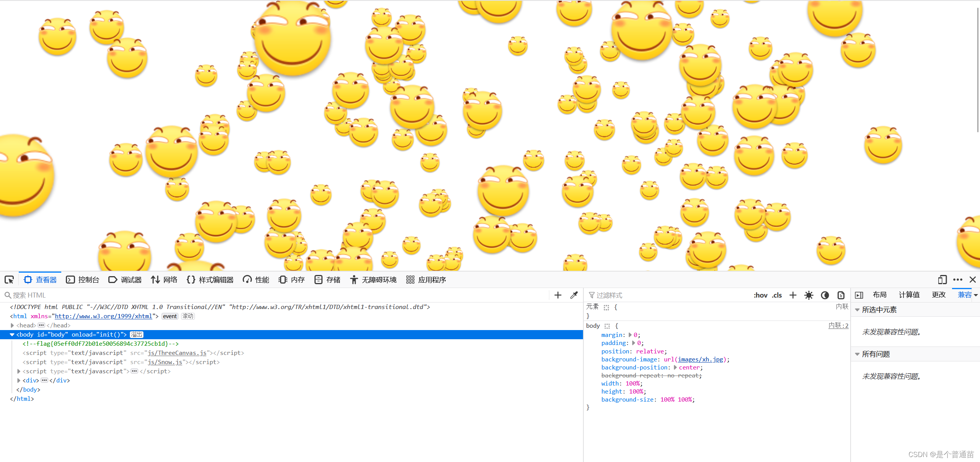Click the event badge on html tag

(x=170, y=316)
